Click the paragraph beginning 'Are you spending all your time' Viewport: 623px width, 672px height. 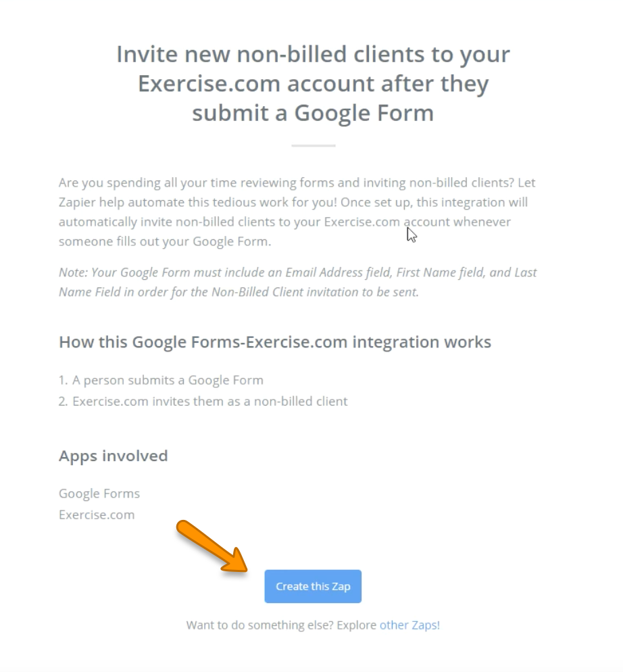pos(297,212)
